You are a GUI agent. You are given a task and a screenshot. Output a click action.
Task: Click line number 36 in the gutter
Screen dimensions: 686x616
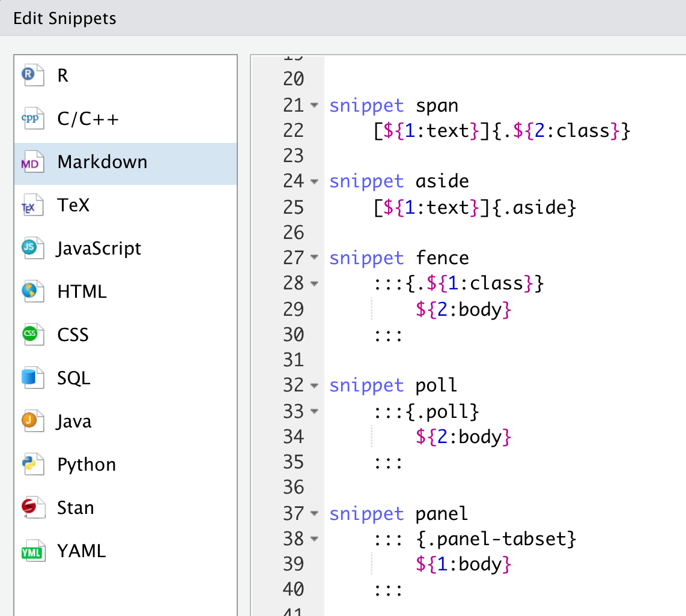pos(293,488)
